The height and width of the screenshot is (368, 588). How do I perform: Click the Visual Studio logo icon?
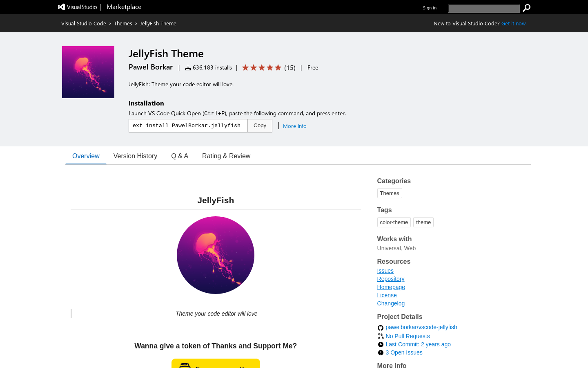tap(61, 7)
